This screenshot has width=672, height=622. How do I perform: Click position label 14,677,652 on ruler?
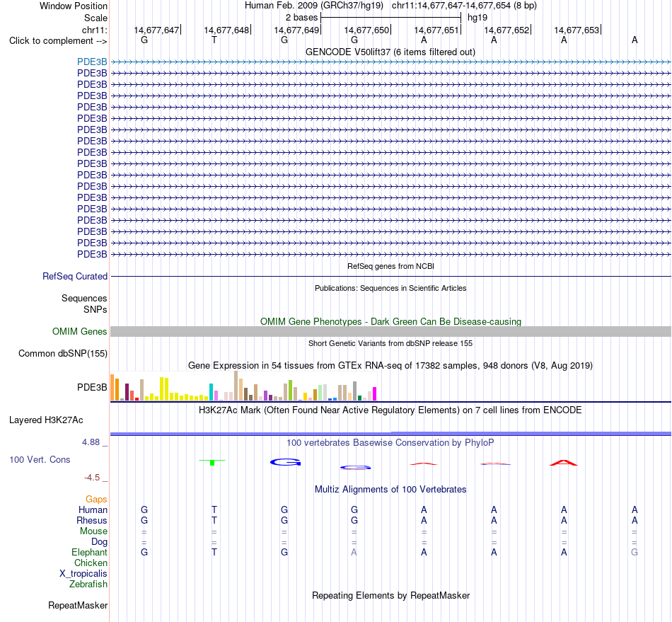coord(506,30)
